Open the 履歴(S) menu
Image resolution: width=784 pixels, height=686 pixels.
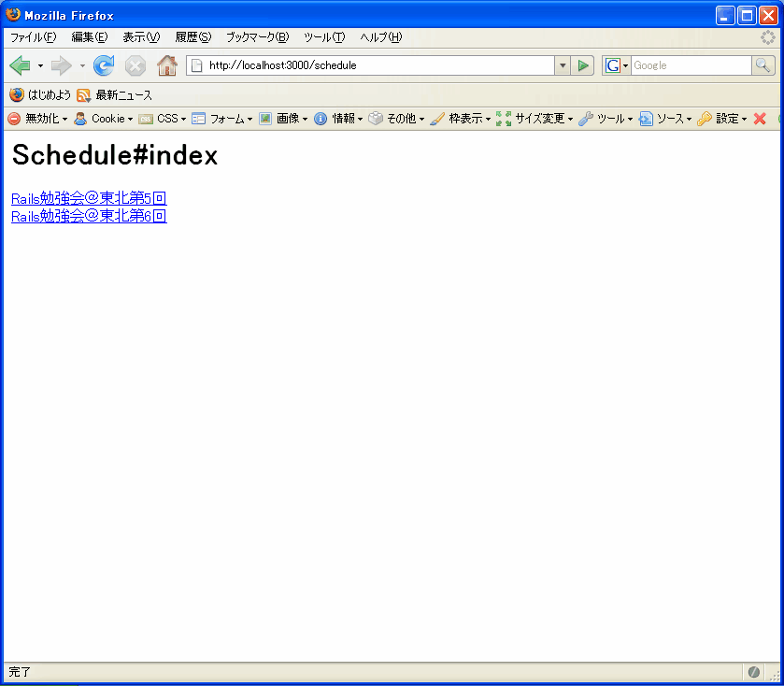(193, 37)
